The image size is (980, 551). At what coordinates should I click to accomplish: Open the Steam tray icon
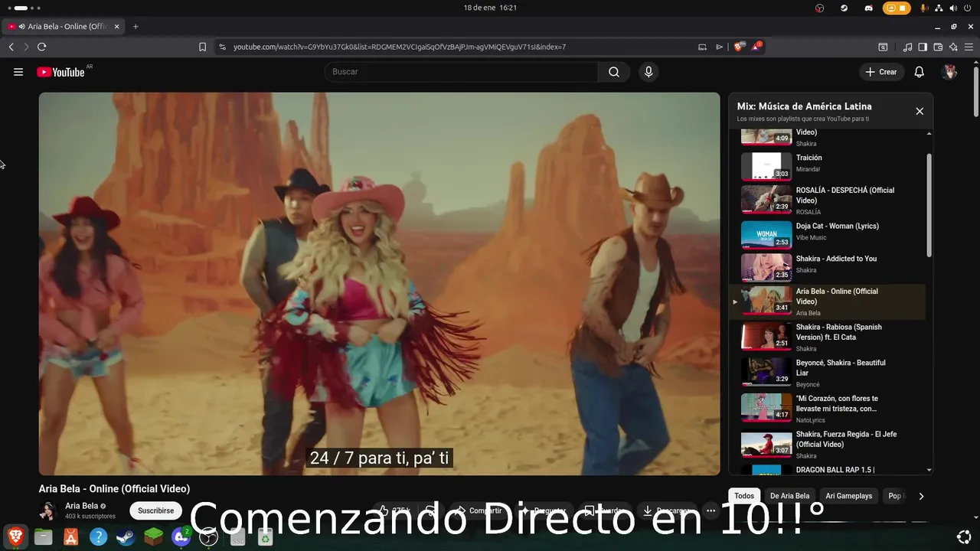844,8
